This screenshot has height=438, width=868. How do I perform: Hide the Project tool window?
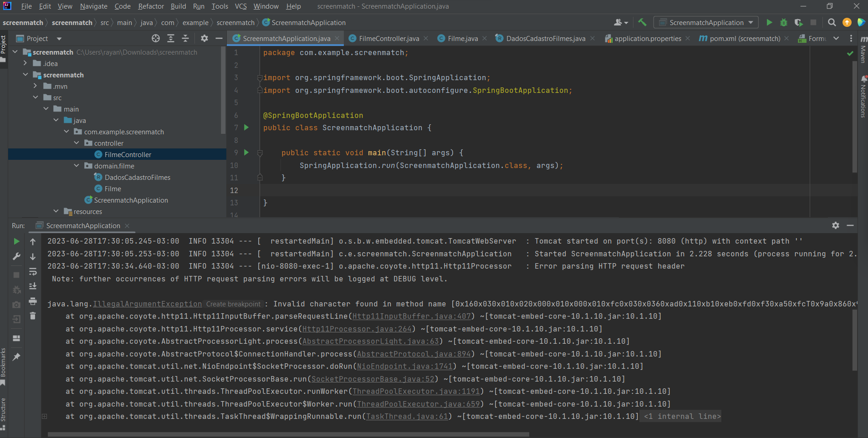[219, 39]
